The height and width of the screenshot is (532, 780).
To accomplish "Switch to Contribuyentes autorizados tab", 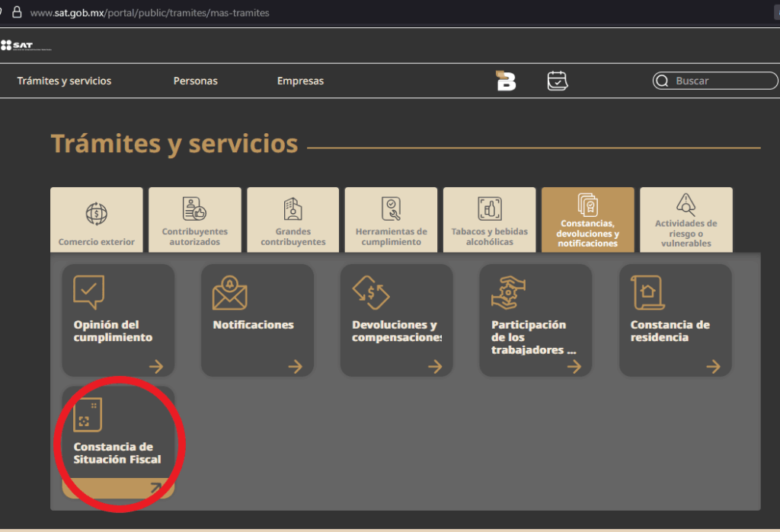I will pos(195,220).
